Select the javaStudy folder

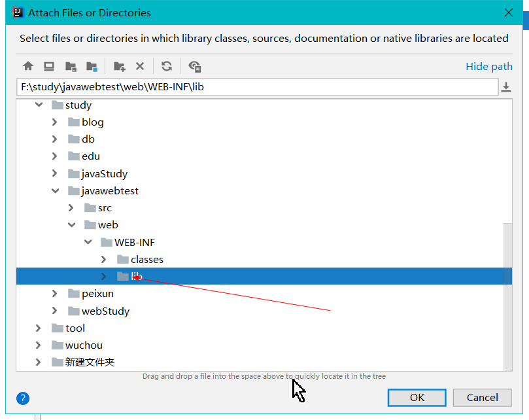click(x=98, y=173)
